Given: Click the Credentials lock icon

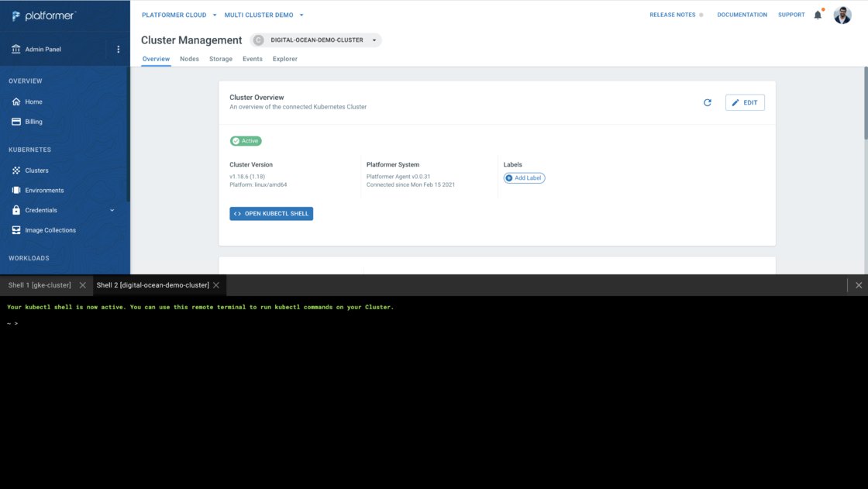Looking at the screenshot, I should coord(16,210).
